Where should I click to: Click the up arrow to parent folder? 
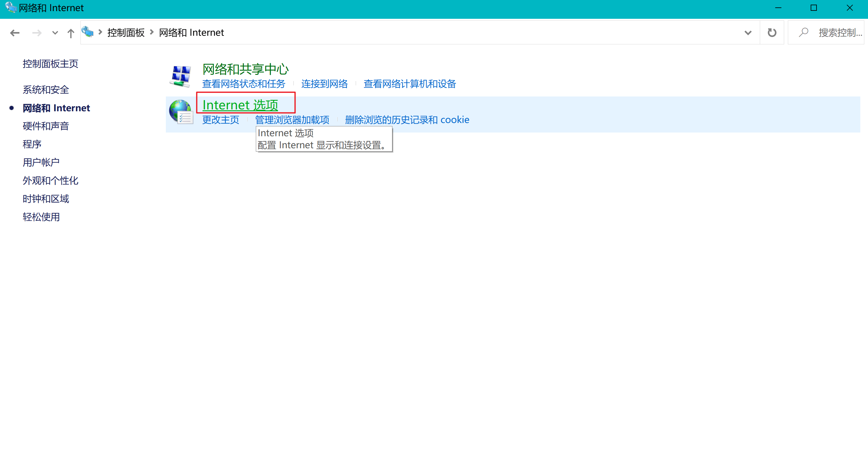point(70,33)
